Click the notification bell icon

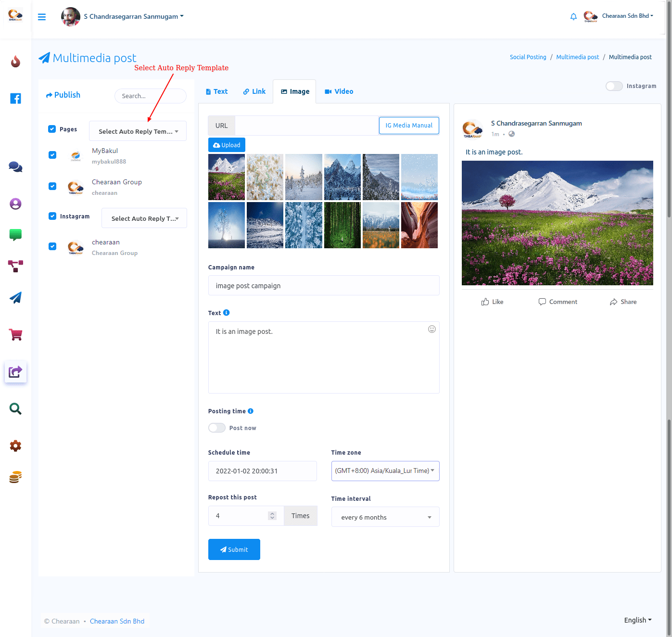click(x=573, y=17)
